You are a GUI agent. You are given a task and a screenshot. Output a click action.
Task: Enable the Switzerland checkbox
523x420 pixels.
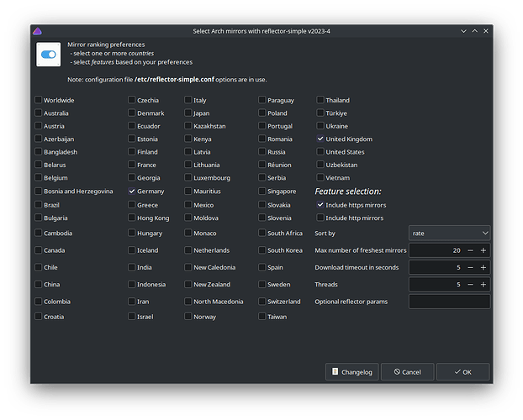(262, 302)
